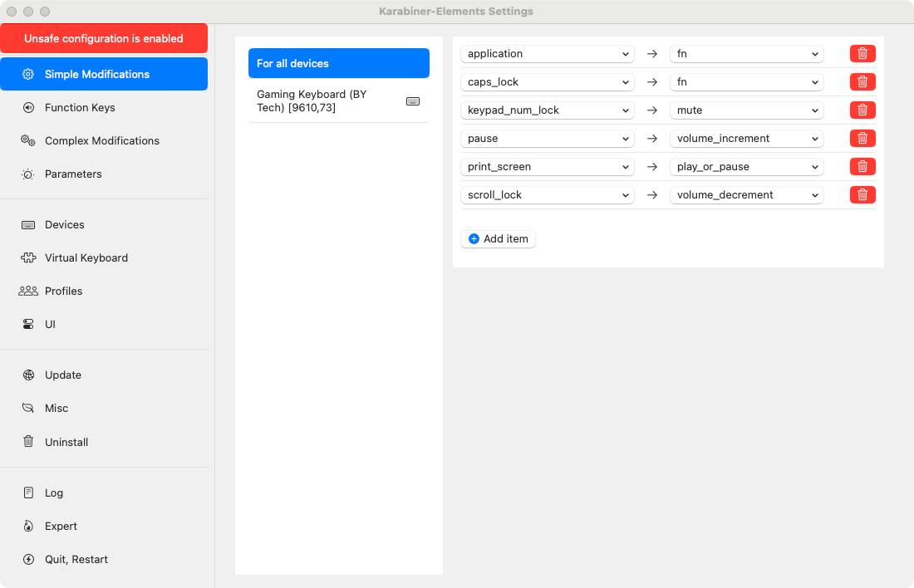914x588 pixels.
Task: Remove the application to fn mapping
Action: (862, 53)
